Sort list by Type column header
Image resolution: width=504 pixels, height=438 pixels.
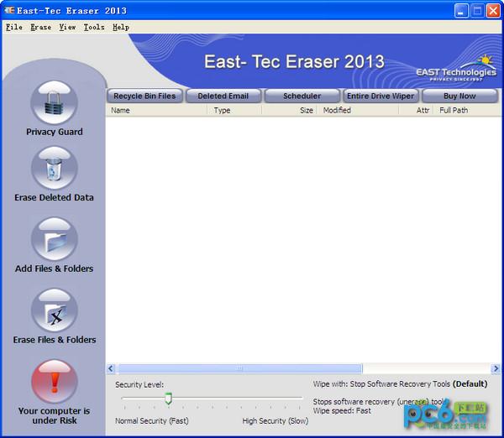[x=234, y=110]
